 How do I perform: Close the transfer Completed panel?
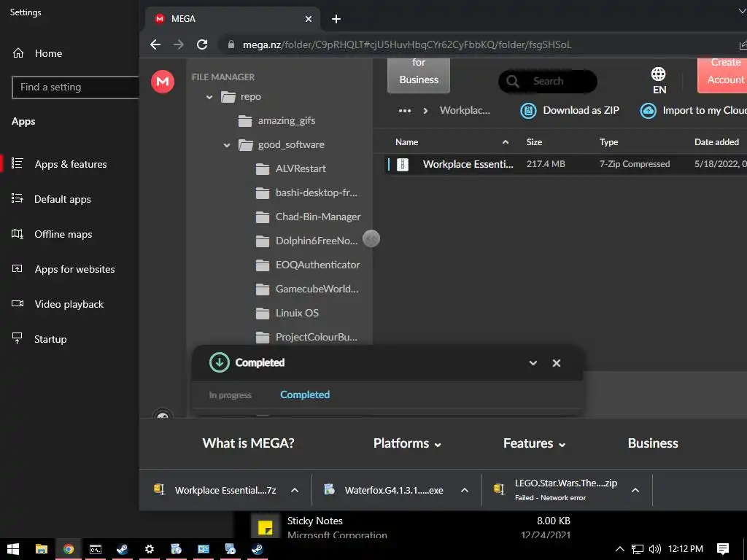556,363
